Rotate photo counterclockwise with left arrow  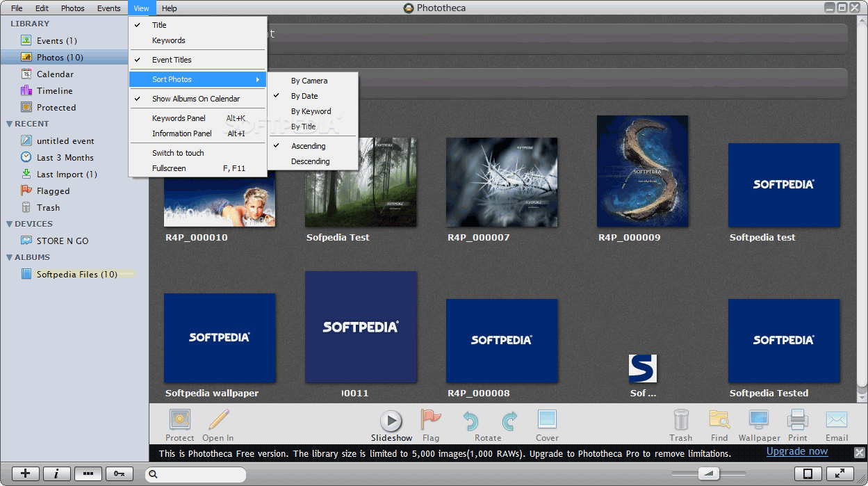click(x=471, y=421)
